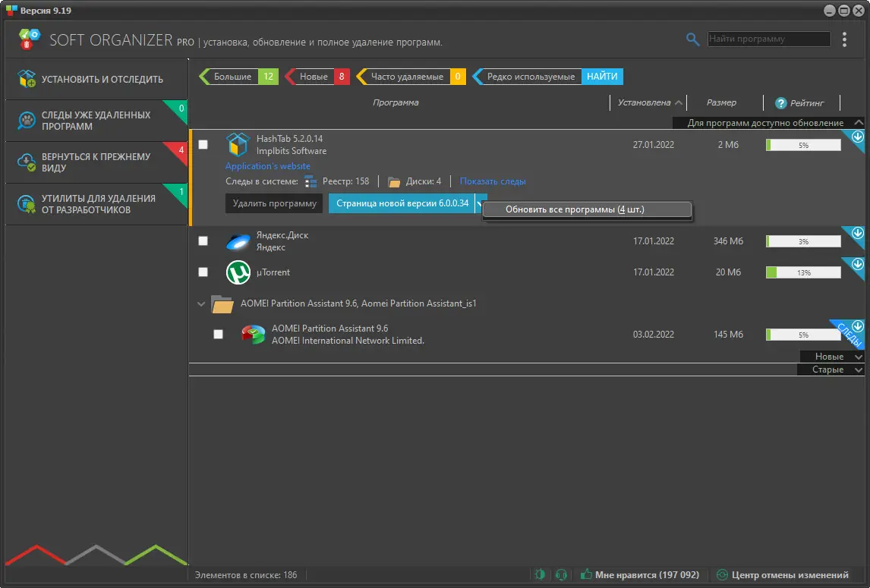870x588 pixels.
Task: Click the restore cloud sidebar icon
Action: point(27,162)
